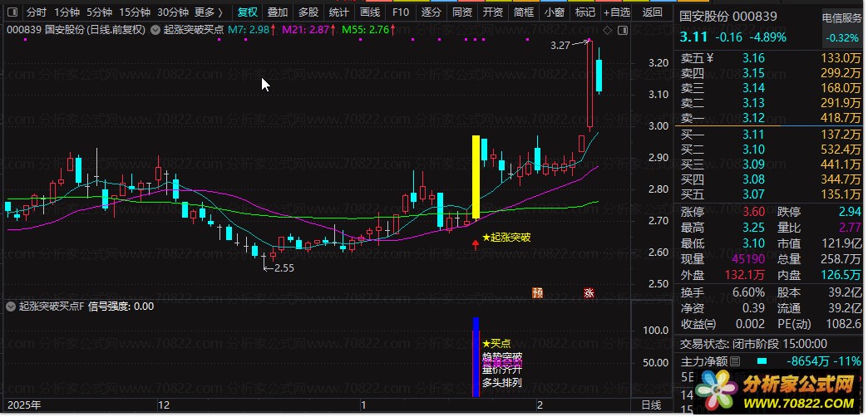This screenshot has width=868, height=417.
Task: Click the red up-arrow buy signal
Action: pyautogui.click(x=476, y=244)
